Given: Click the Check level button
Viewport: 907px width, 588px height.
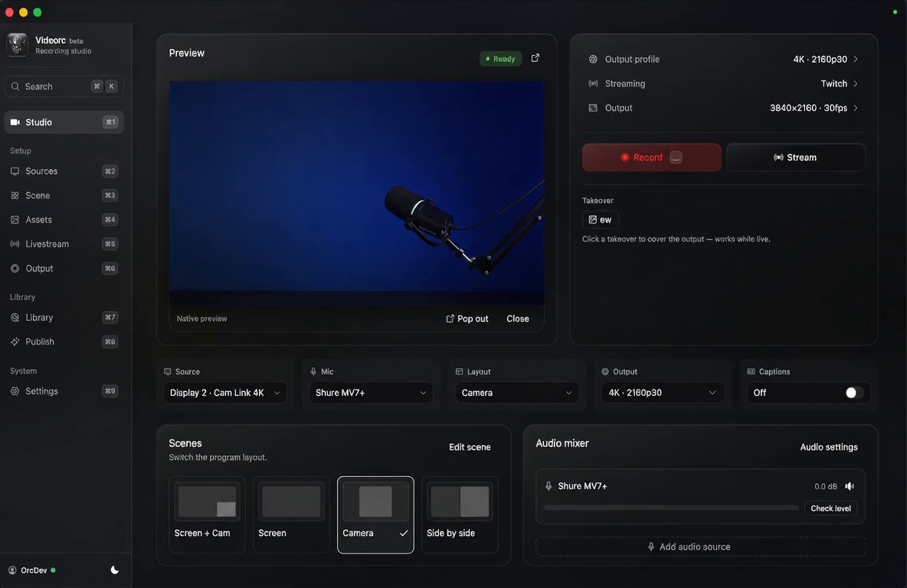Looking at the screenshot, I should [x=830, y=508].
